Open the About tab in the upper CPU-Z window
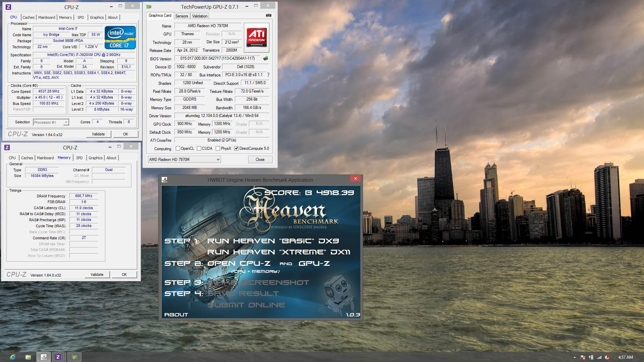644x362 pixels. 113,17
